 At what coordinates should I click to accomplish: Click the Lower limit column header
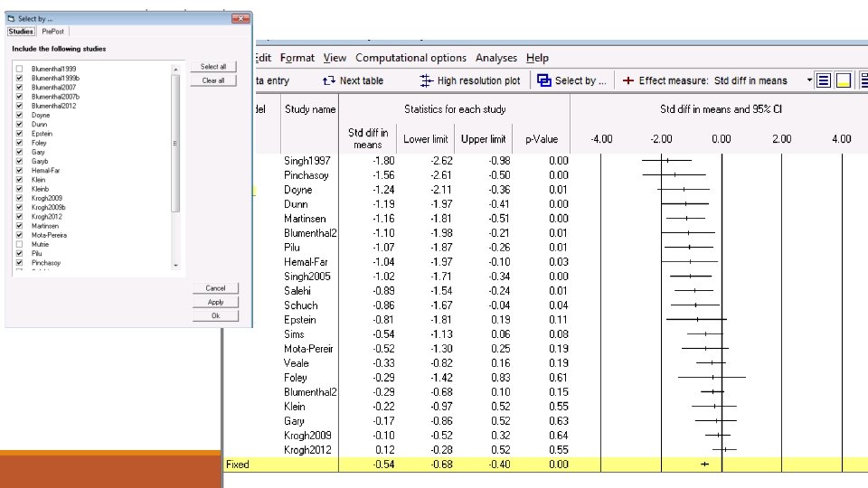pyautogui.click(x=425, y=139)
